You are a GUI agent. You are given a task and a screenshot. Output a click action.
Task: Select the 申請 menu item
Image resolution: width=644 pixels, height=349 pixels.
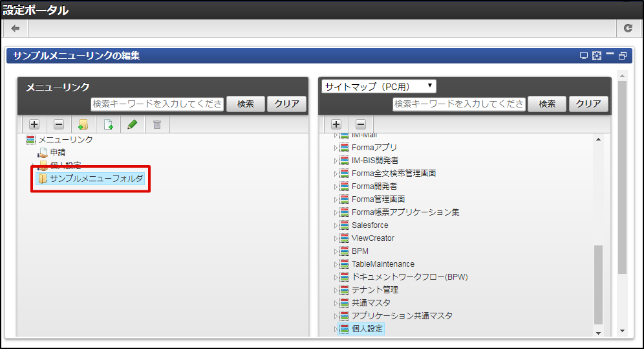[58, 153]
